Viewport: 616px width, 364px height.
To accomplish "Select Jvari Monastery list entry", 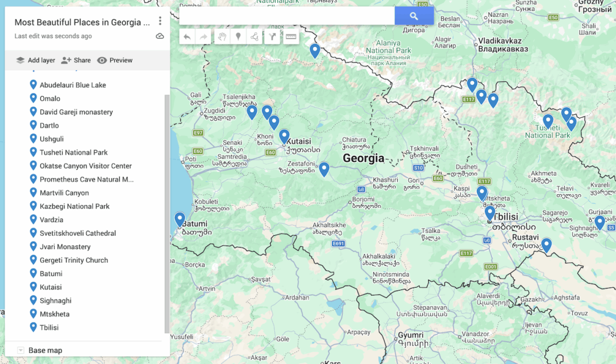I will tap(65, 247).
